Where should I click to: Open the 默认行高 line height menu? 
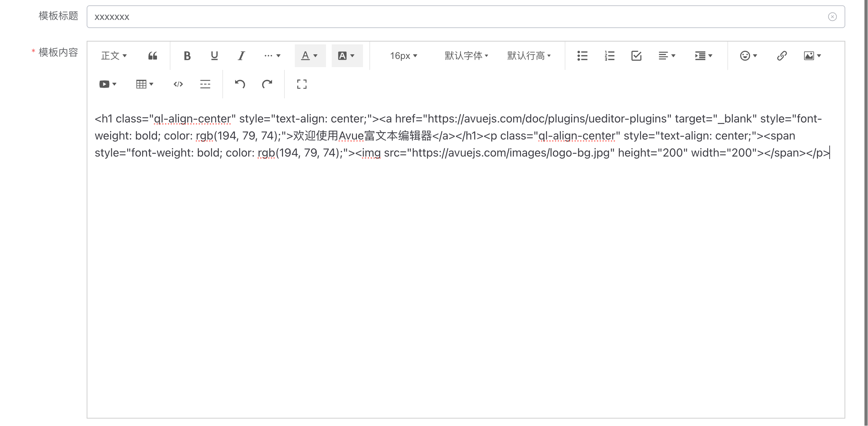click(x=529, y=56)
